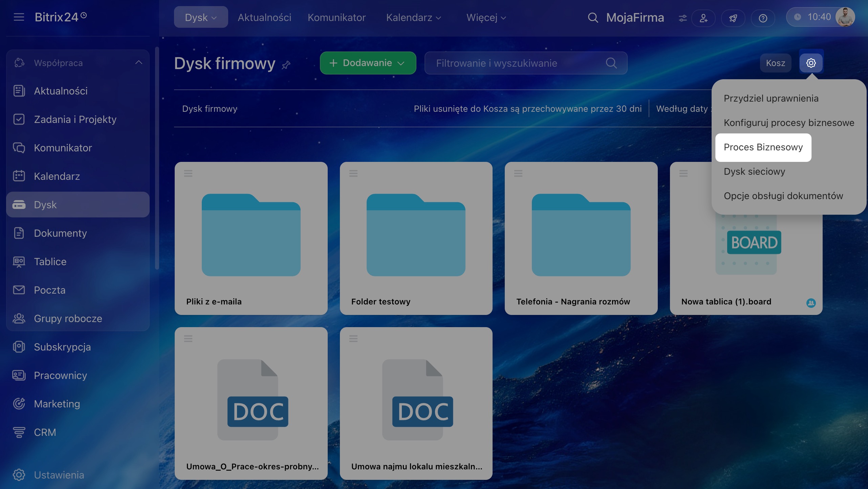Click the invite user icon in header
This screenshot has width=868, height=489.
703,18
